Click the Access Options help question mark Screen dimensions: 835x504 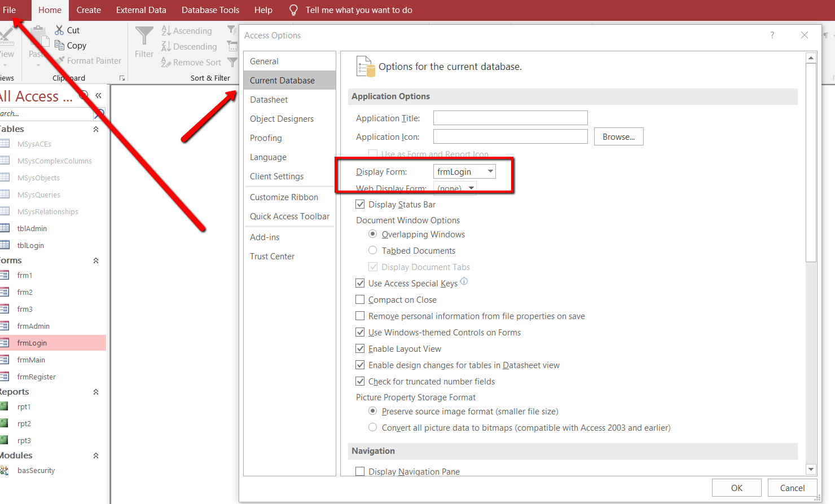[x=772, y=35]
